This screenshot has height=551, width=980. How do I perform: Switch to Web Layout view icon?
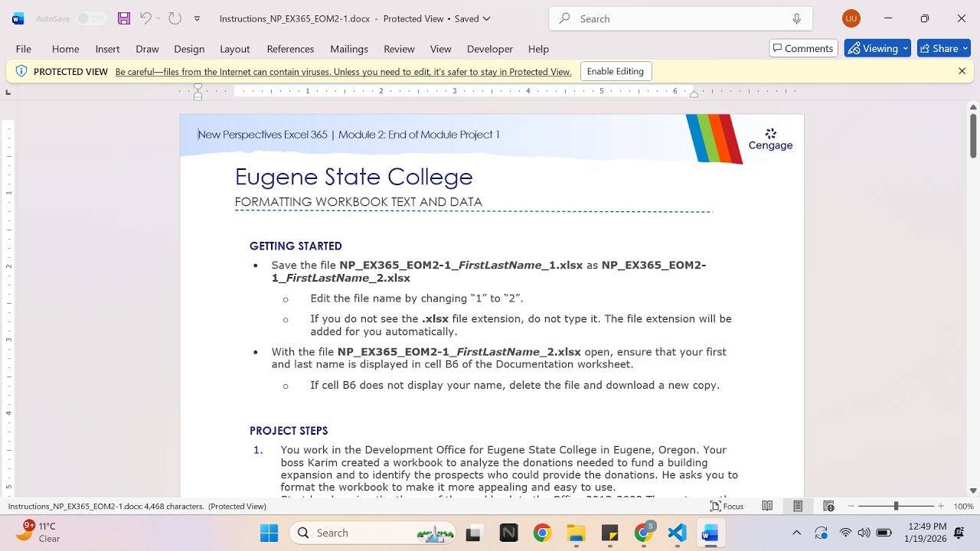coord(828,506)
